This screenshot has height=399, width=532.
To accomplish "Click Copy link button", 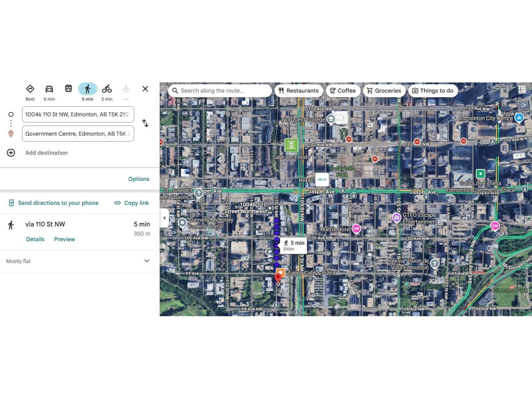I will (x=132, y=203).
